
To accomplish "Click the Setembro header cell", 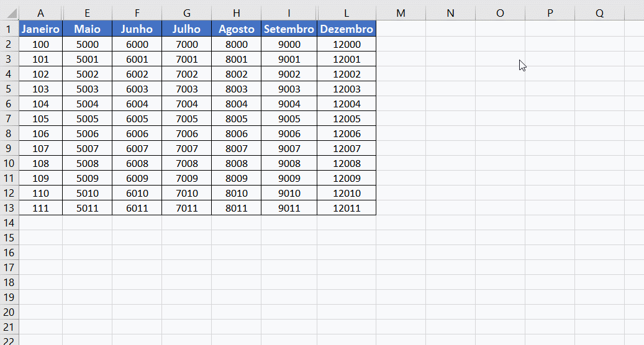I will (x=289, y=29).
